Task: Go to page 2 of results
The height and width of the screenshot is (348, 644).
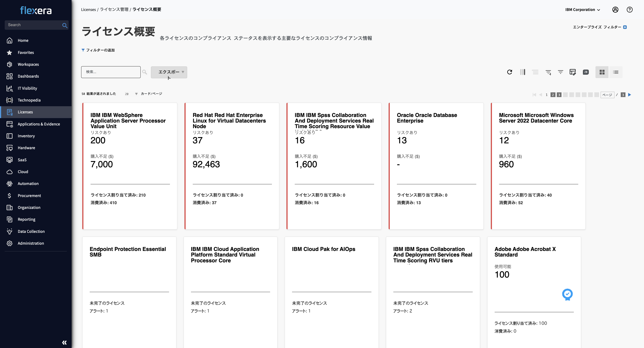Action: tap(553, 95)
